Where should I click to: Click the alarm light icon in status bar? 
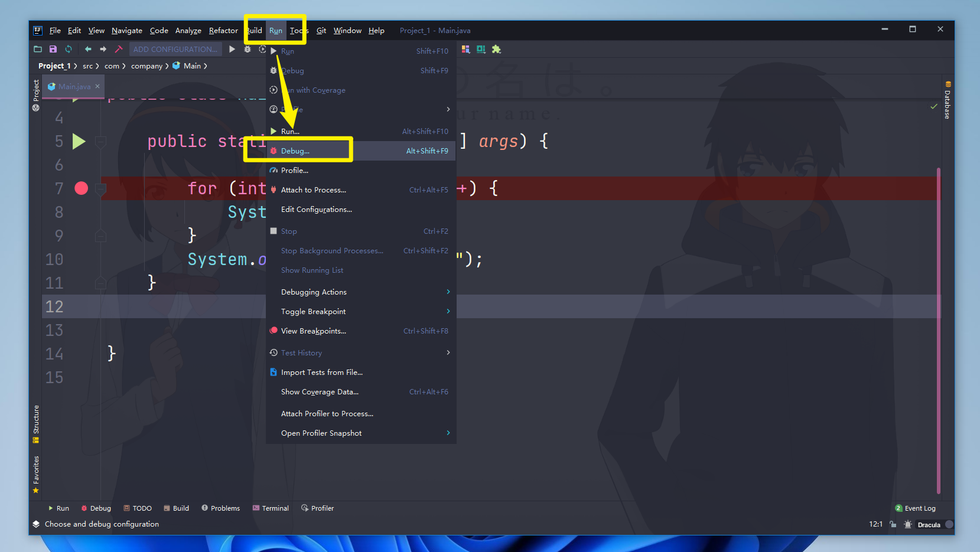pos(908,524)
